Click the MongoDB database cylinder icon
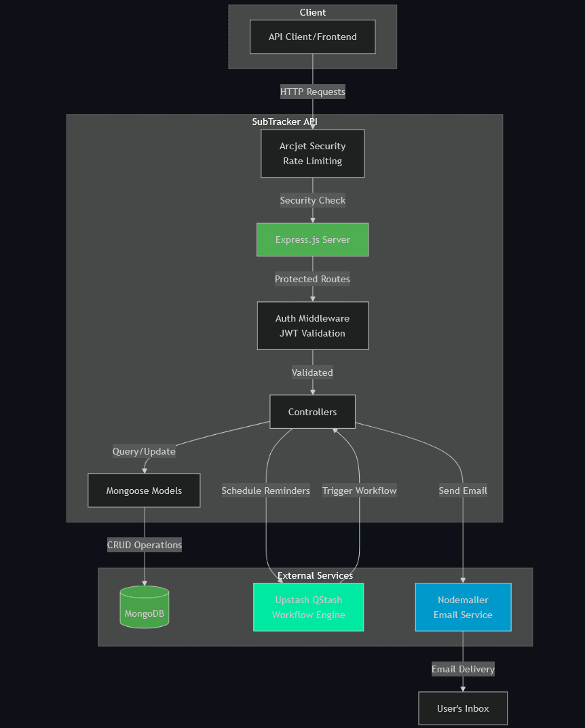585x728 pixels. click(144, 607)
